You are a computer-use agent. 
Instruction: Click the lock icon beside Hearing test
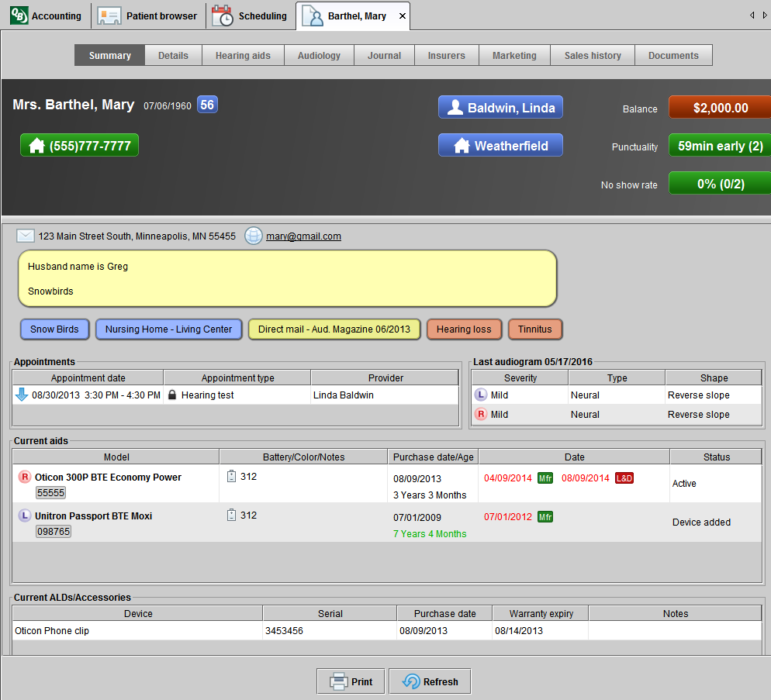pos(172,395)
